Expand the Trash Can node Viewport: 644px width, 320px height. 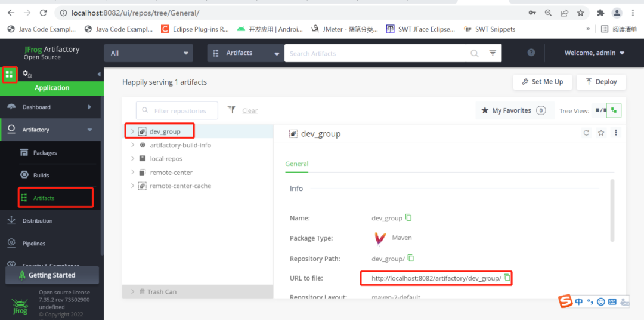[x=132, y=291]
